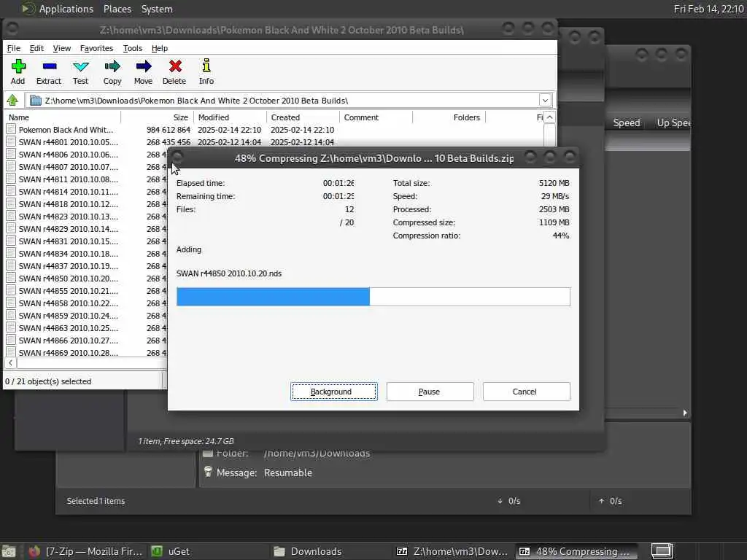
Task: Click the Folders column header
Action: tap(449, 117)
